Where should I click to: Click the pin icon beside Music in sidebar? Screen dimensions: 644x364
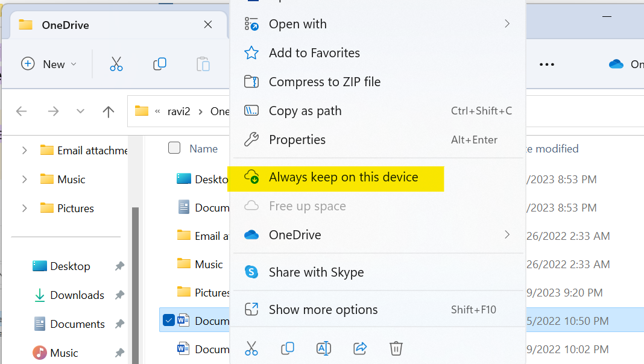pyautogui.click(x=119, y=353)
